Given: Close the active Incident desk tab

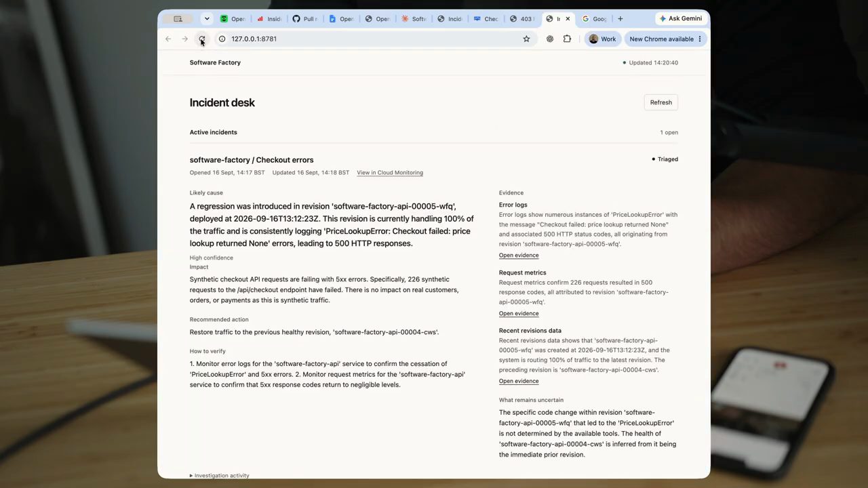Looking at the screenshot, I should [x=568, y=19].
